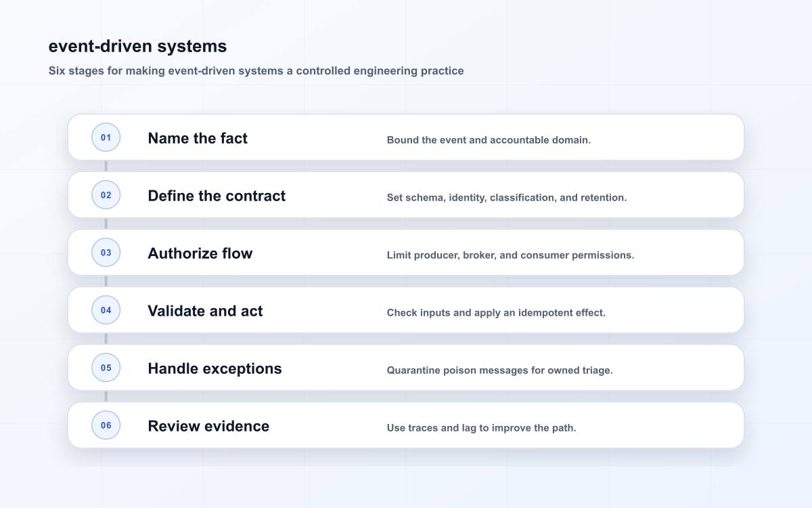The width and height of the screenshot is (812, 508).
Task: Click the 06 step number badge
Action: [106, 425]
